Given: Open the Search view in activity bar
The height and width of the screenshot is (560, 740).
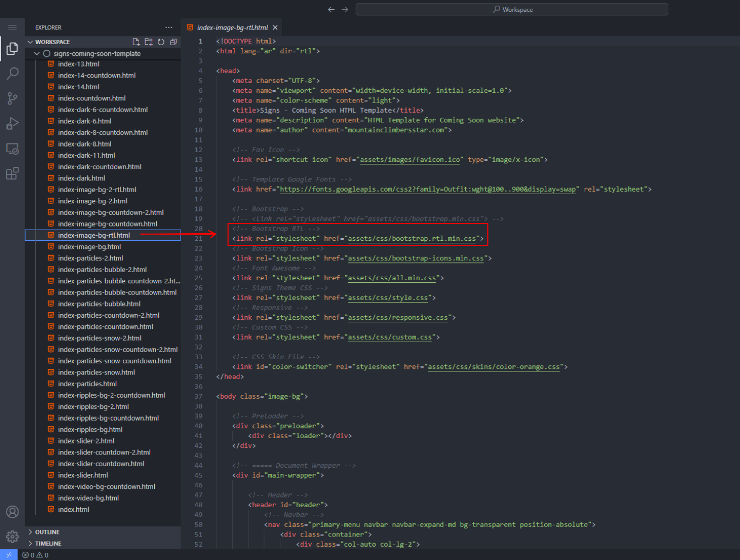Looking at the screenshot, I should [12, 73].
